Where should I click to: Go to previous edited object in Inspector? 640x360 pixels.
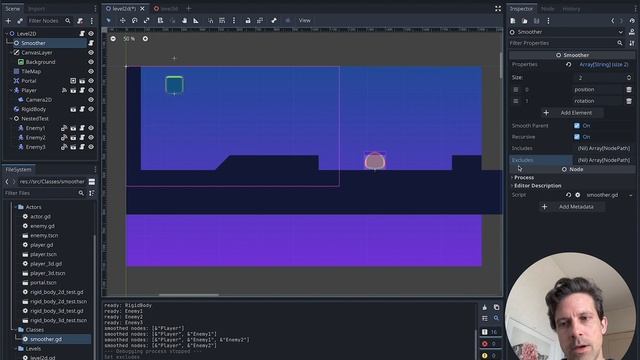(x=613, y=21)
